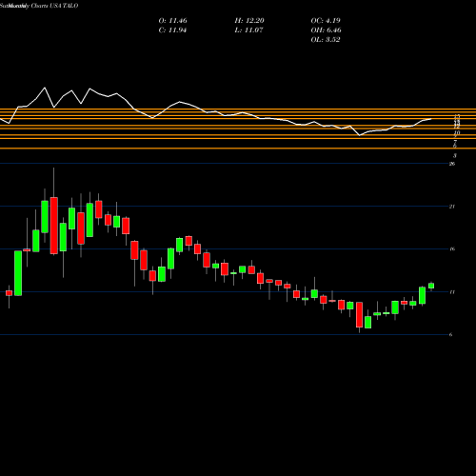Click the open value O: 11.46
Image resolution: width=476 pixels, height=476 pixels.
pyautogui.click(x=172, y=21)
